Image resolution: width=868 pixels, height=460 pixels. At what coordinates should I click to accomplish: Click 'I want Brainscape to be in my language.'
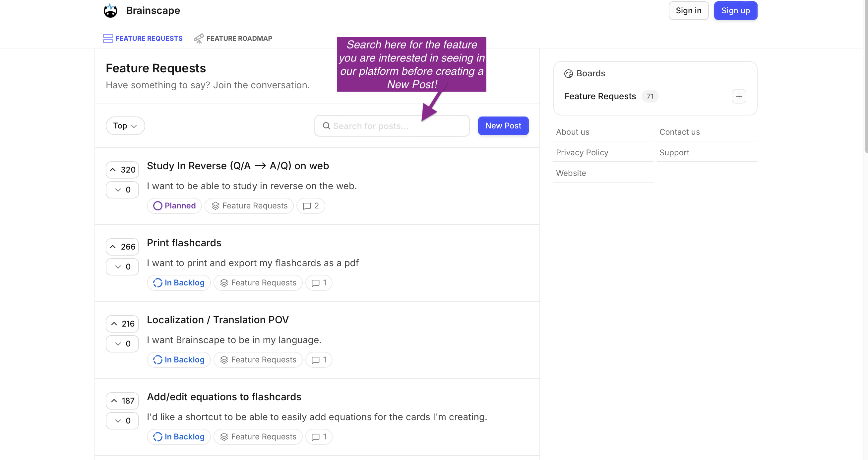coord(234,340)
